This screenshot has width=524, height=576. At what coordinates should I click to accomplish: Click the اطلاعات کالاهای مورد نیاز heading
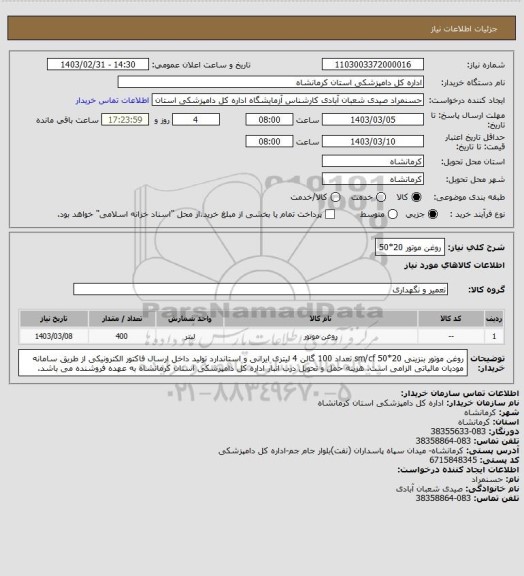[x=454, y=265]
